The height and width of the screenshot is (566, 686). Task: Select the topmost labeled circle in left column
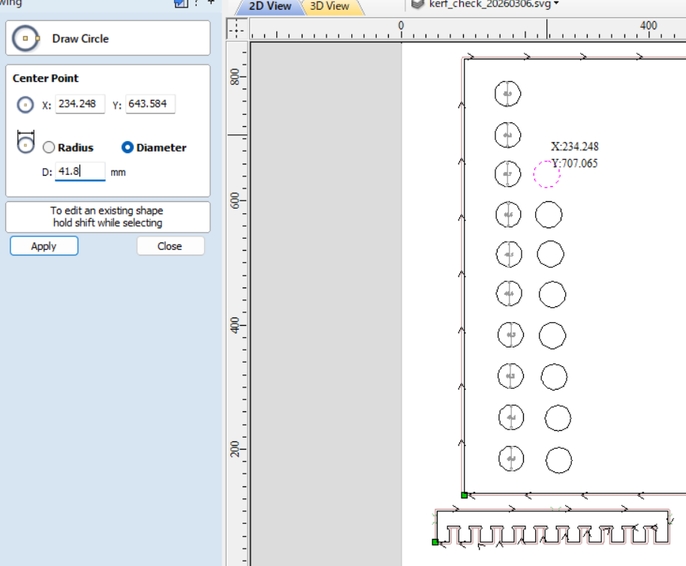click(x=508, y=94)
